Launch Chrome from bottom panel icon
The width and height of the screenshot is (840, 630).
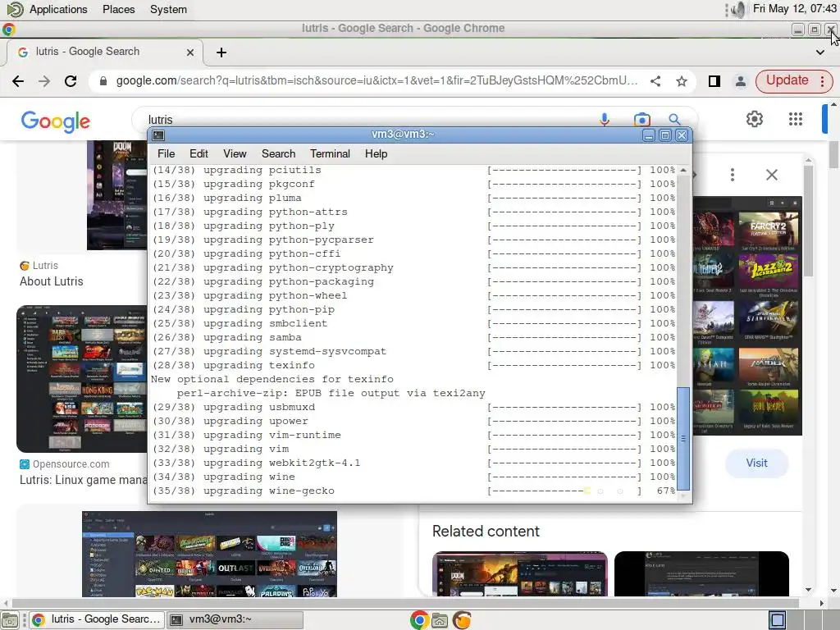(x=419, y=620)
